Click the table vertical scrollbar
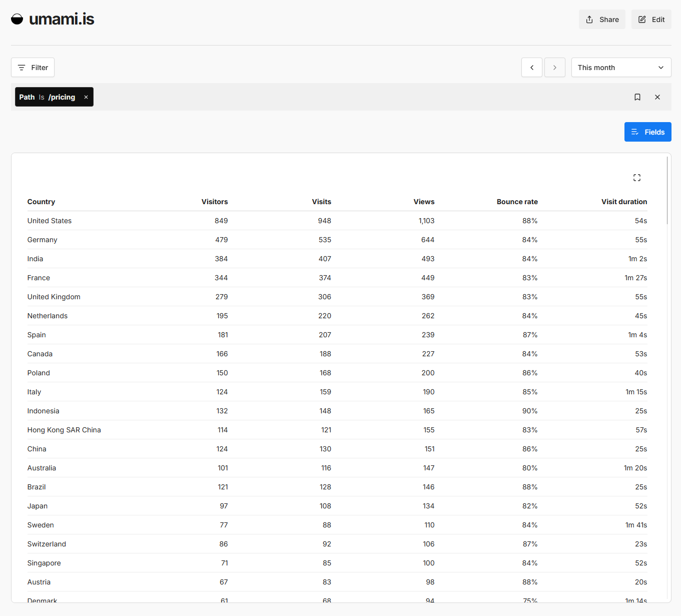 tap(667, 190)
